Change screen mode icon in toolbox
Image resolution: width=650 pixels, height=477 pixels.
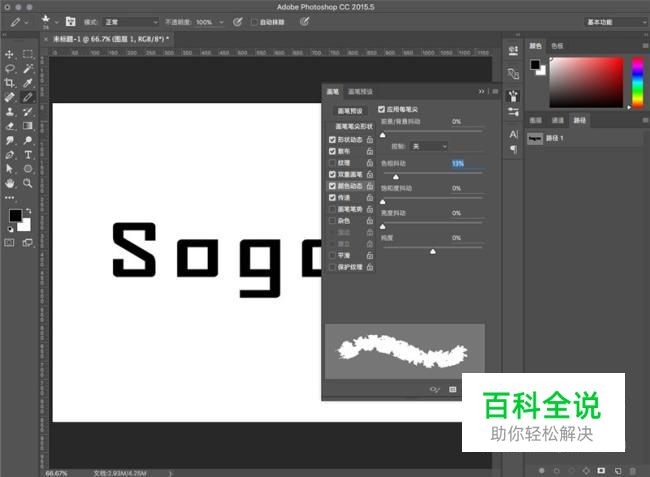pos(28,243)
